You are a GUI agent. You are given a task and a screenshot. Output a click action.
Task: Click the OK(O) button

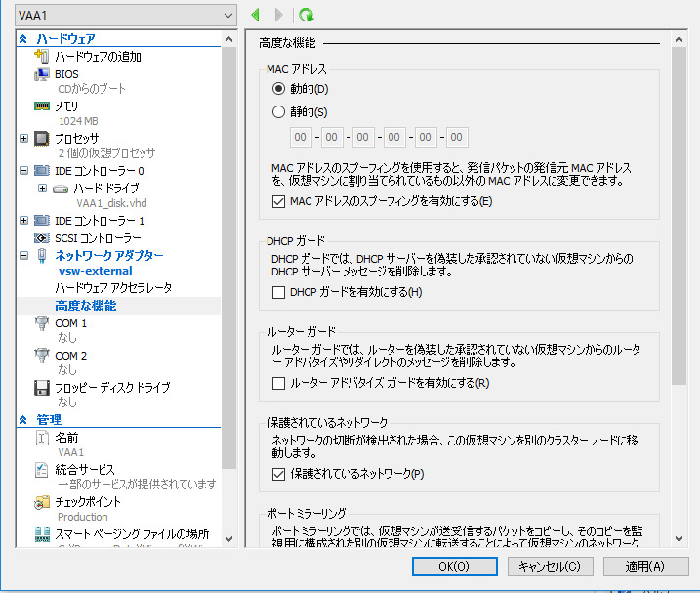click(x=454, y=566)
